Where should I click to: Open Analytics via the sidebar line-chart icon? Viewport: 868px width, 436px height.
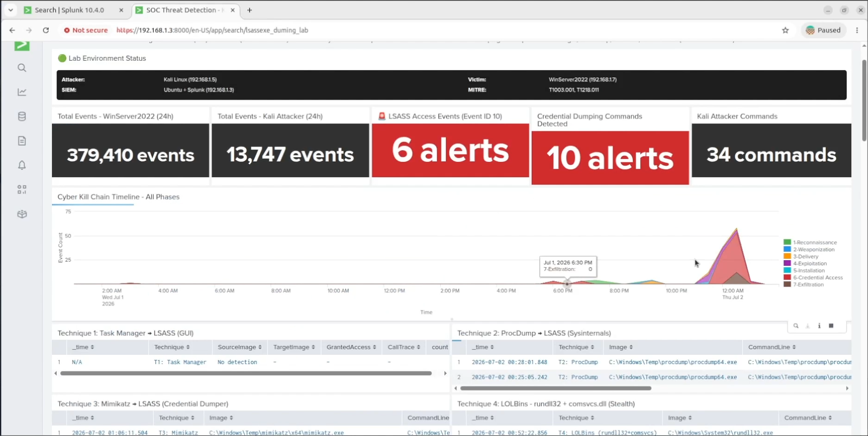point(22,92)
